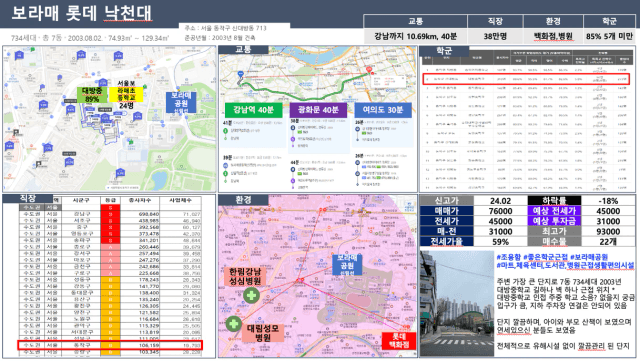This screenshot has width=640, height=361.
Task: Click the 대림성모병원 label
Action: coord(262,333)
